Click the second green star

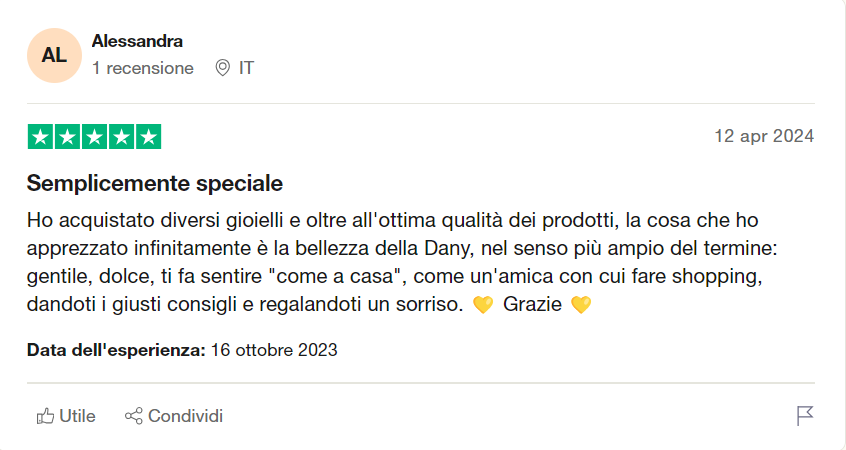pos(68,137)
